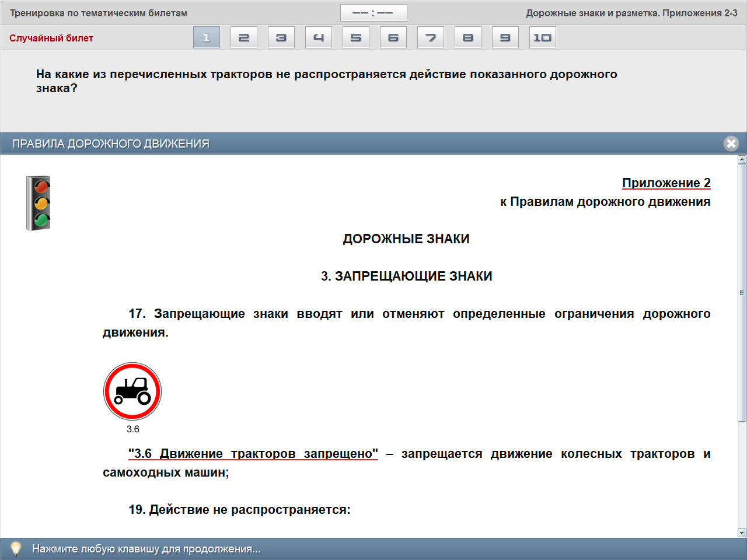Click the 19. Действие не распространяется text

coord(239,510)
